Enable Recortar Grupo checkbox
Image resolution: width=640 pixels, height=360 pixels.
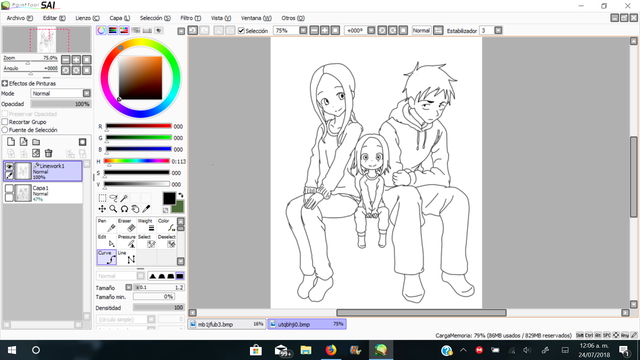tap(5, 122)
